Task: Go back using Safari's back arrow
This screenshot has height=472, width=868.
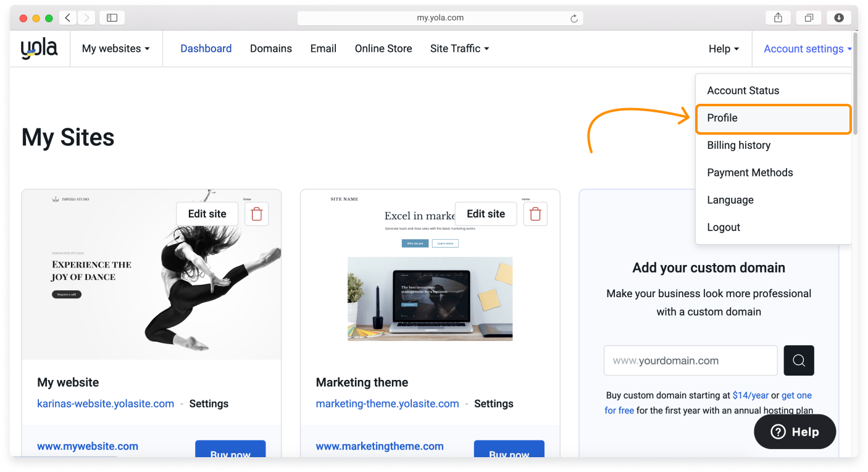Action: [x=68, y=18]
